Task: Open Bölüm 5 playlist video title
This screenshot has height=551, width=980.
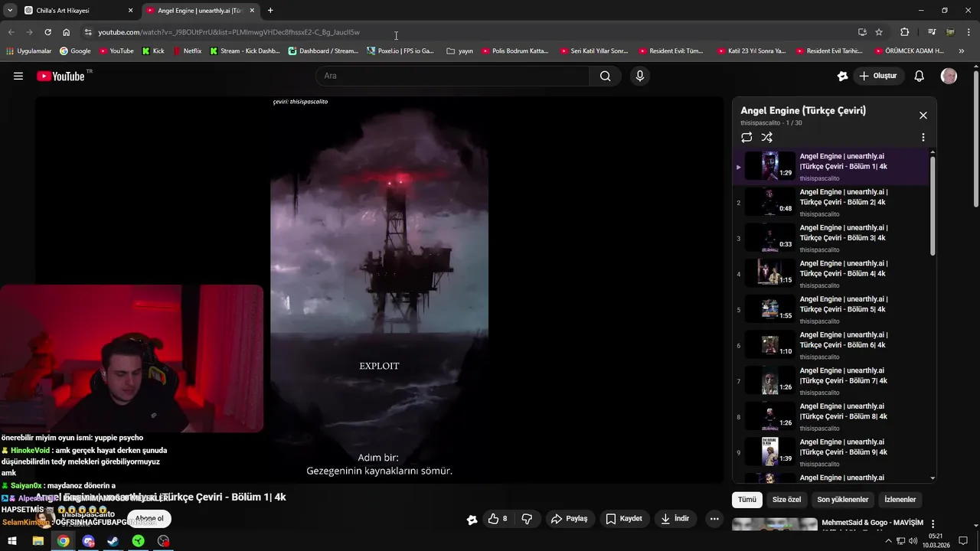Action: (844, 304)
